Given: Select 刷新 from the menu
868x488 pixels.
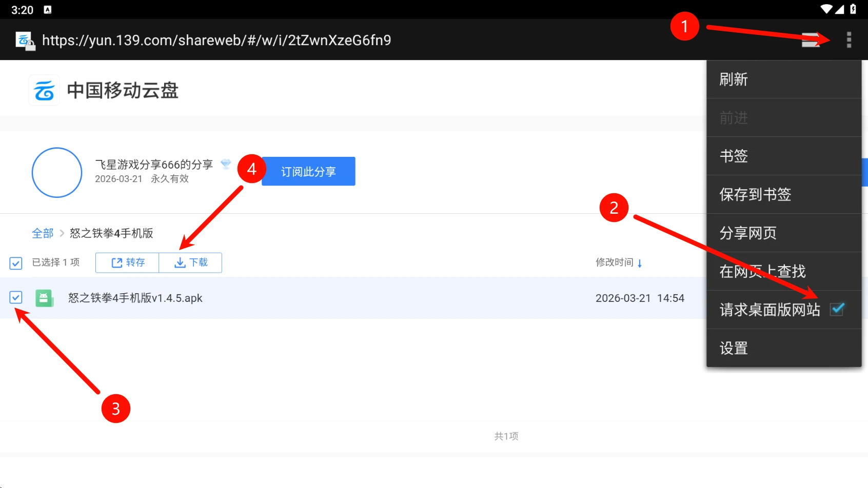Looking at the screenshot, I should (x=734, y=79).
